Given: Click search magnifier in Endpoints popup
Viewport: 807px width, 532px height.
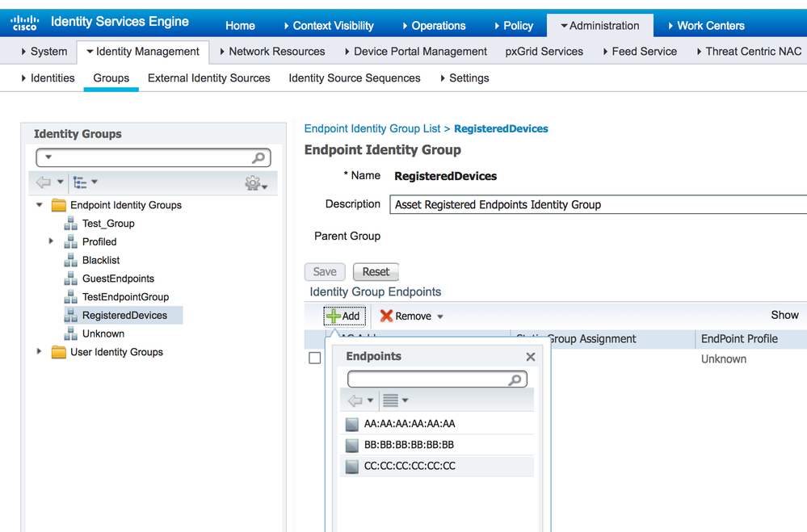Looking at the screenshot, I should point(515,379).
